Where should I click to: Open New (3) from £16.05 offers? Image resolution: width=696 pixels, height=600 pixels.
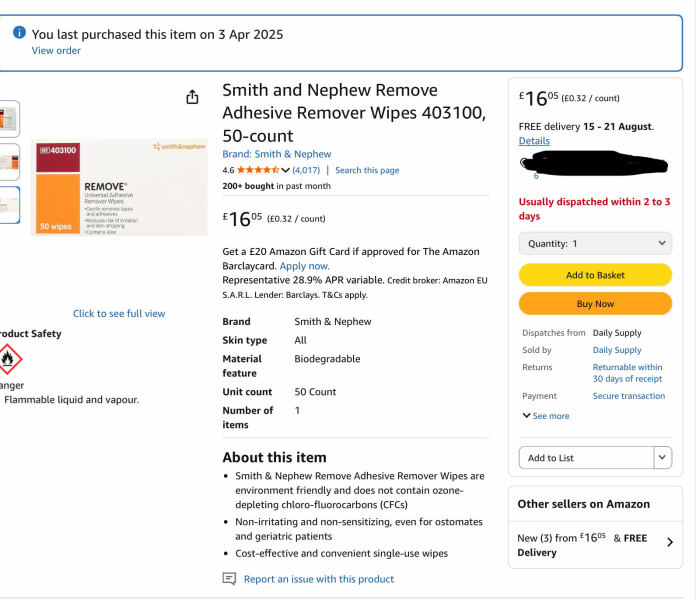pyautogui.click(x=595, y=545)
